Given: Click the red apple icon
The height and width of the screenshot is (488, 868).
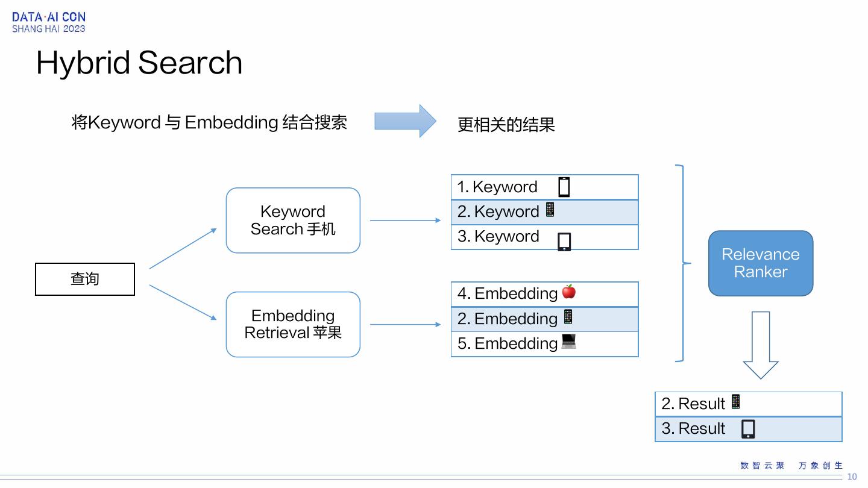Looking at the screenshot, I should (x=568, y=292).
